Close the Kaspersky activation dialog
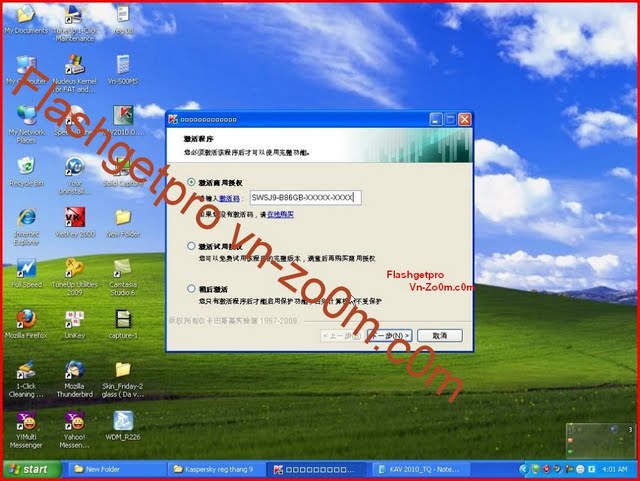Viewport: 640px width, 481px height. [x=464, y=120]
